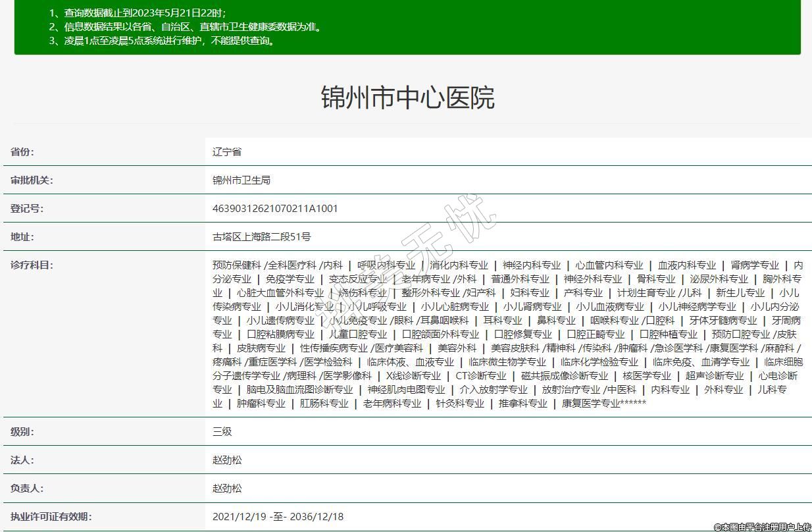Image resolution: width=812 pixels, height=532 pixels.
Task: Select validity period 2021/12/19 -至- 2036/12/18
Action: point(278,517)
